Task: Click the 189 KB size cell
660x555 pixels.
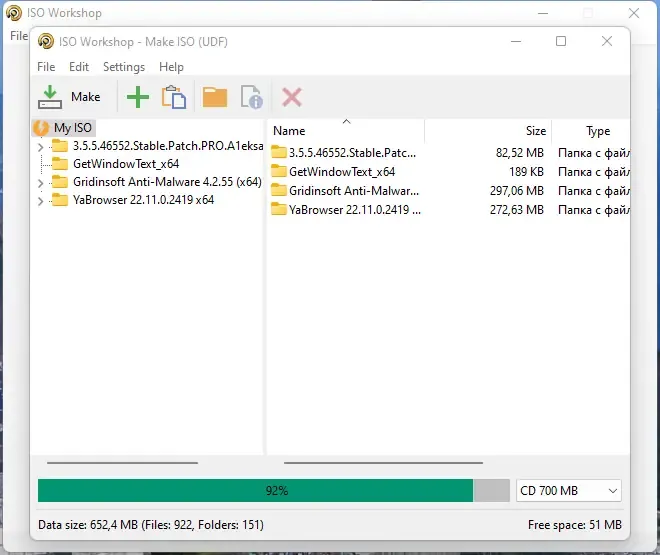Action: point(526,172)
